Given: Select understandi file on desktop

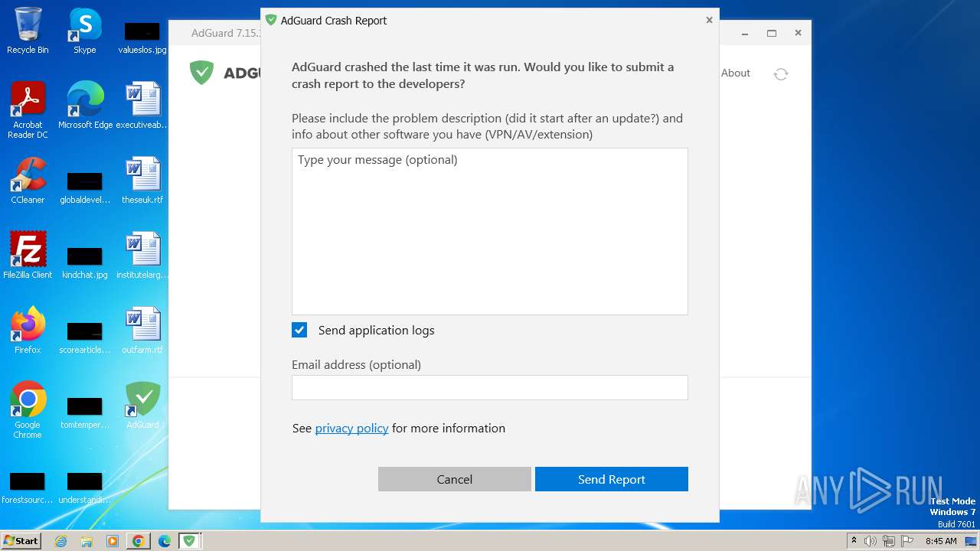Looking at the screenshot, I should (x=85, y=487).
